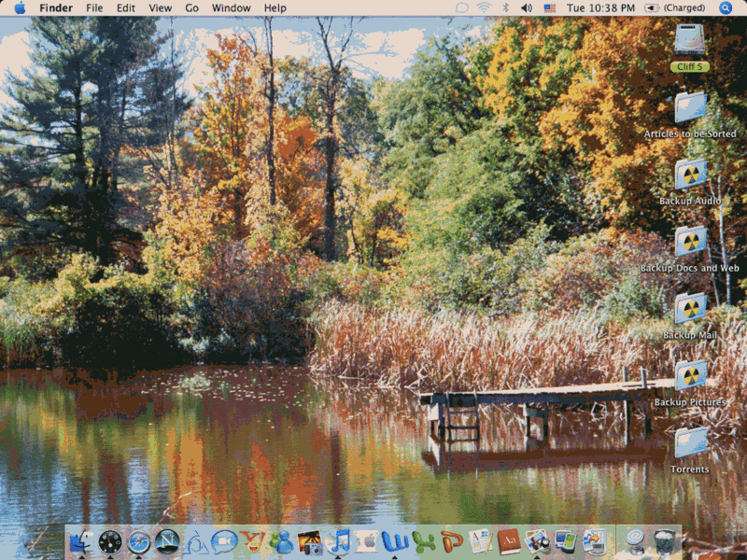This screenshot has width=747, height=560.
Task: Open the Window menu
Action: (231, 8)
